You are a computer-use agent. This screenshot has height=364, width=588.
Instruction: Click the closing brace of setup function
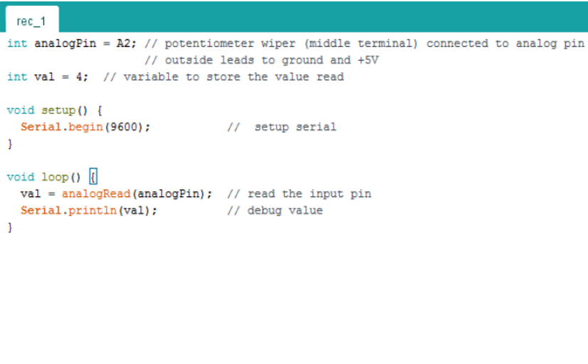(x=10, y=144)
